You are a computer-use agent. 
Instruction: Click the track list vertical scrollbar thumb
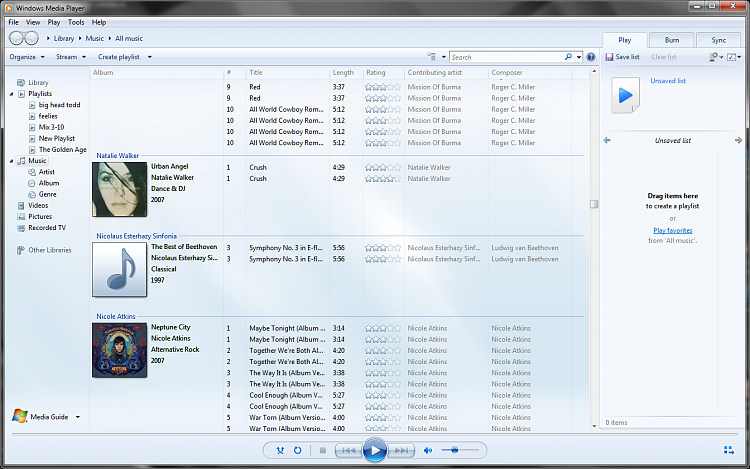tap(594, 204)
